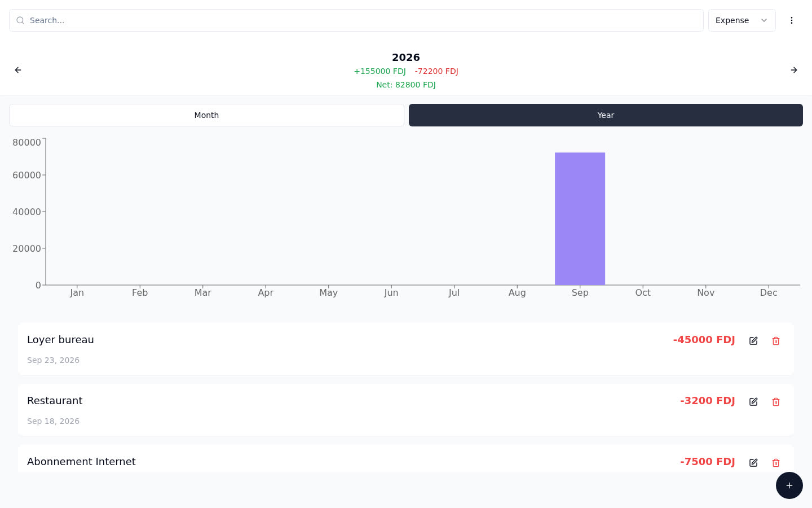Delete the Restaurant entry
Screen dimensions: 812x508
(776, 402)
